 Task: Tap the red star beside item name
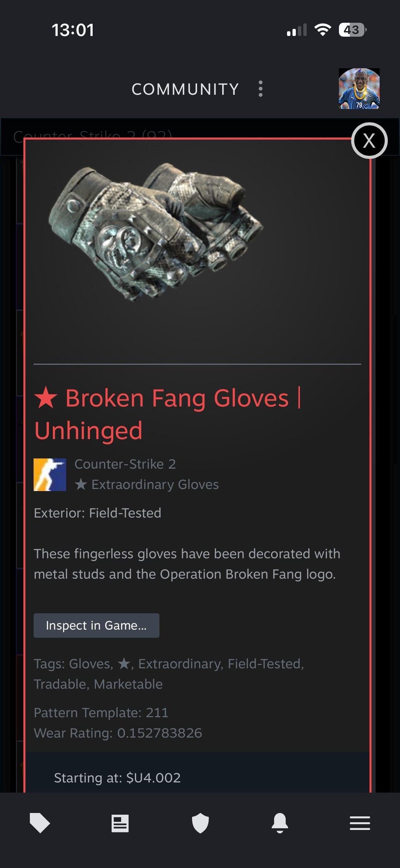(x=46, y=397)
